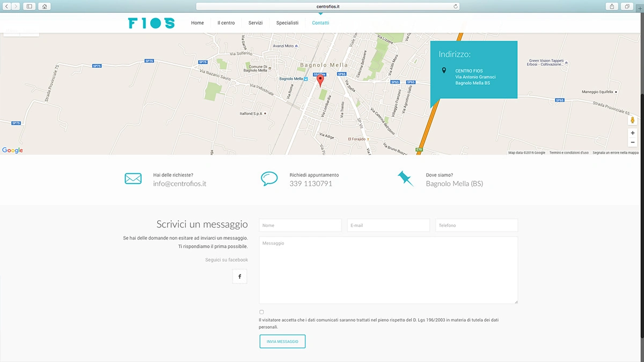644x362 pixels.
Task: Zoom in on the Google map
Action: tap(633, 132)
